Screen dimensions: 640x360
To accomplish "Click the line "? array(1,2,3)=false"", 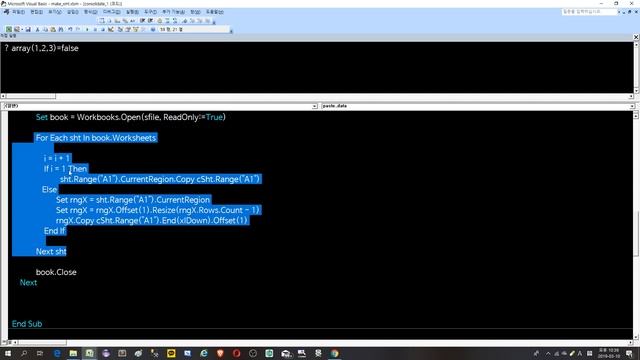I will (x=42, y=48).
